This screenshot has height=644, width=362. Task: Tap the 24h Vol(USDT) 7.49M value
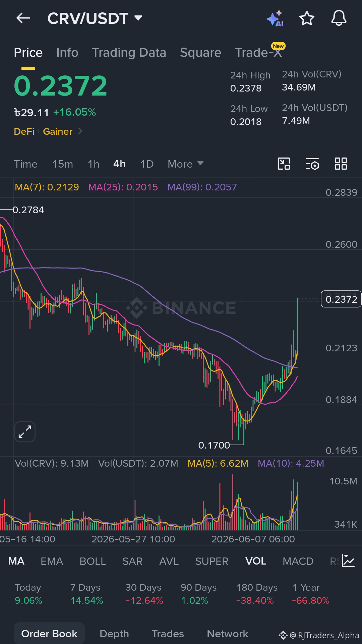coord(296,121)
